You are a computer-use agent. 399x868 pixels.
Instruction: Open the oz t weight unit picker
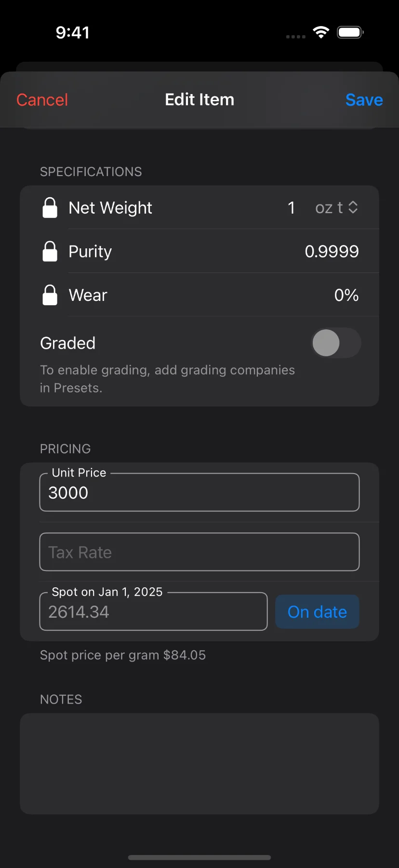(336, 208)
